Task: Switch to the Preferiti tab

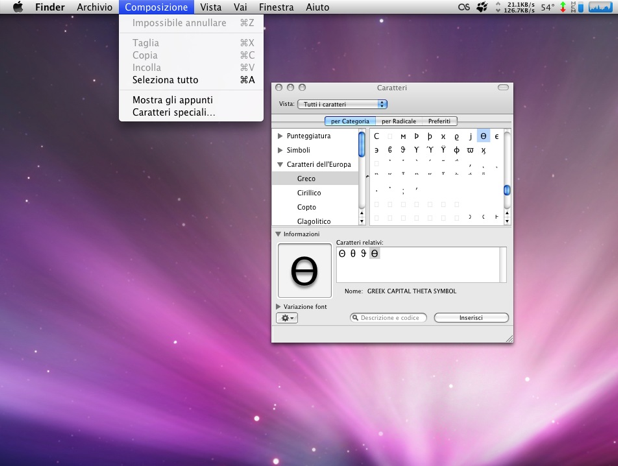Action: 439,121
